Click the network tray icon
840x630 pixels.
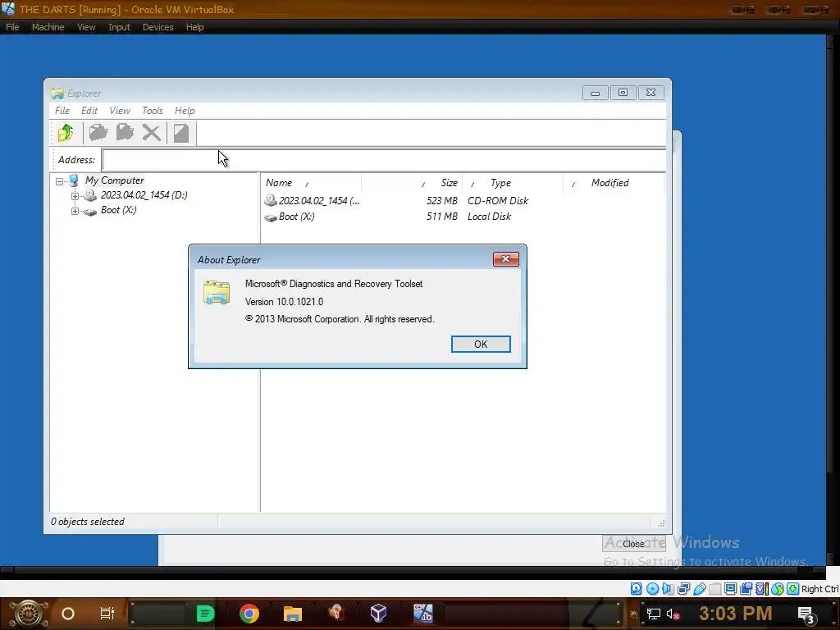click(x=653, y=614)
